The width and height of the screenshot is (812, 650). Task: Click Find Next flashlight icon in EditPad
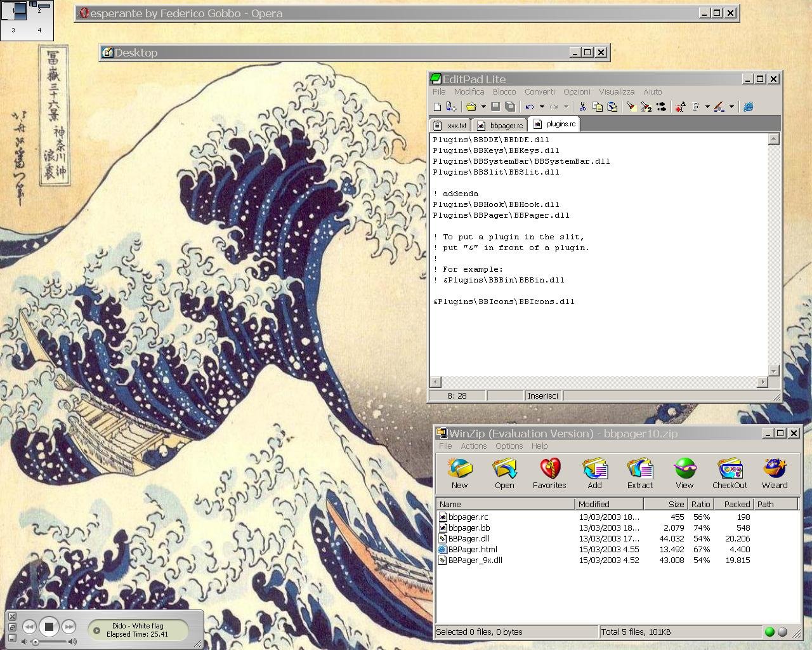[646, 107]
